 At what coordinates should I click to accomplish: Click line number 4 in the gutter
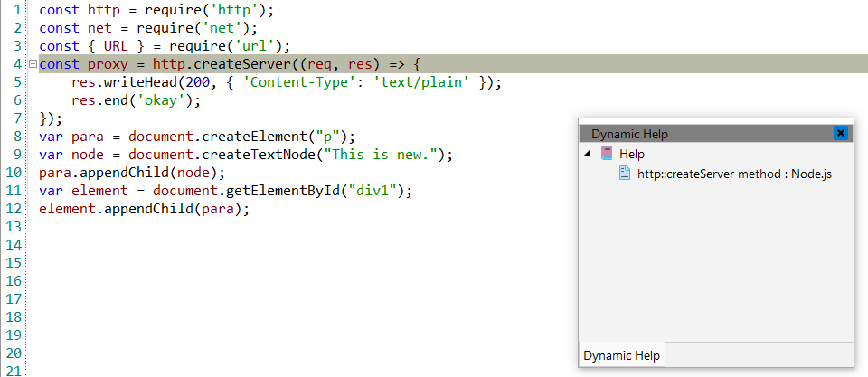18,64
